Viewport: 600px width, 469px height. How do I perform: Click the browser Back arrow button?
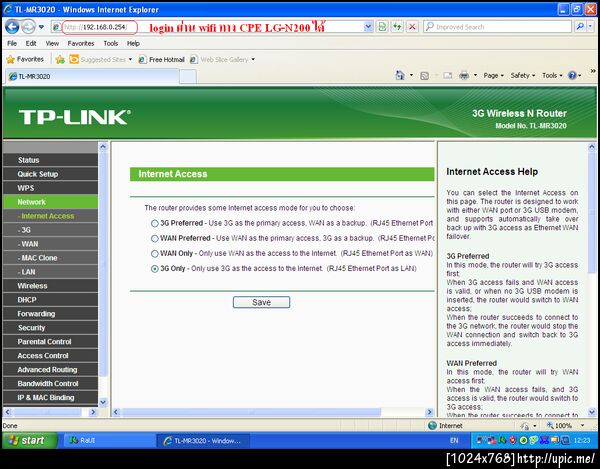point(12,27)
